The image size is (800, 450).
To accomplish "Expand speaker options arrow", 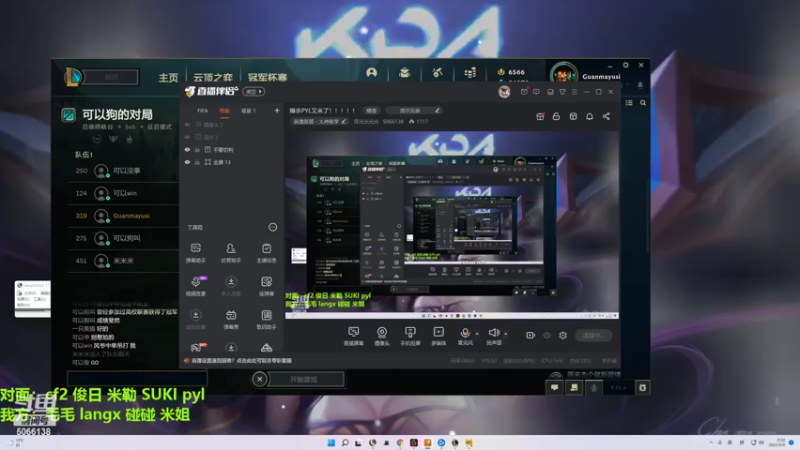I will point(506,334).
